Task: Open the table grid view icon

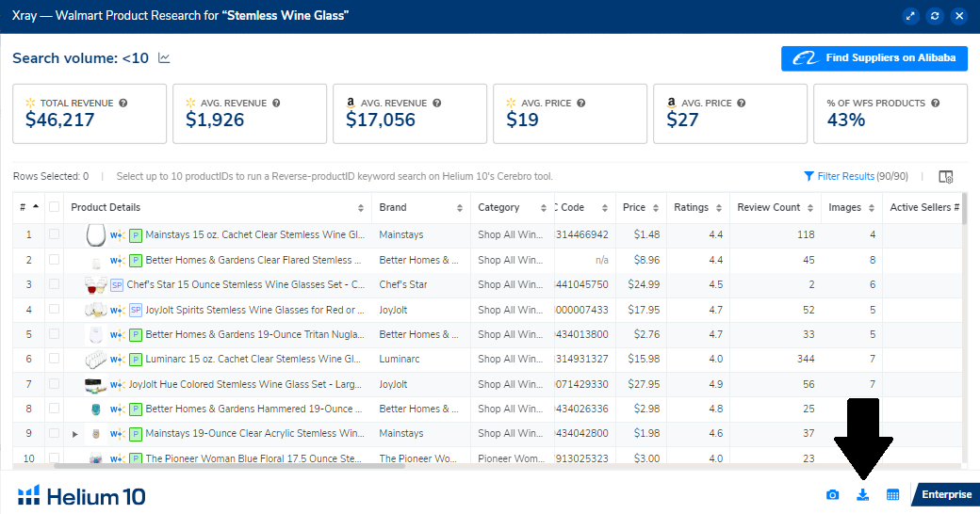Action: coord(892,494)
